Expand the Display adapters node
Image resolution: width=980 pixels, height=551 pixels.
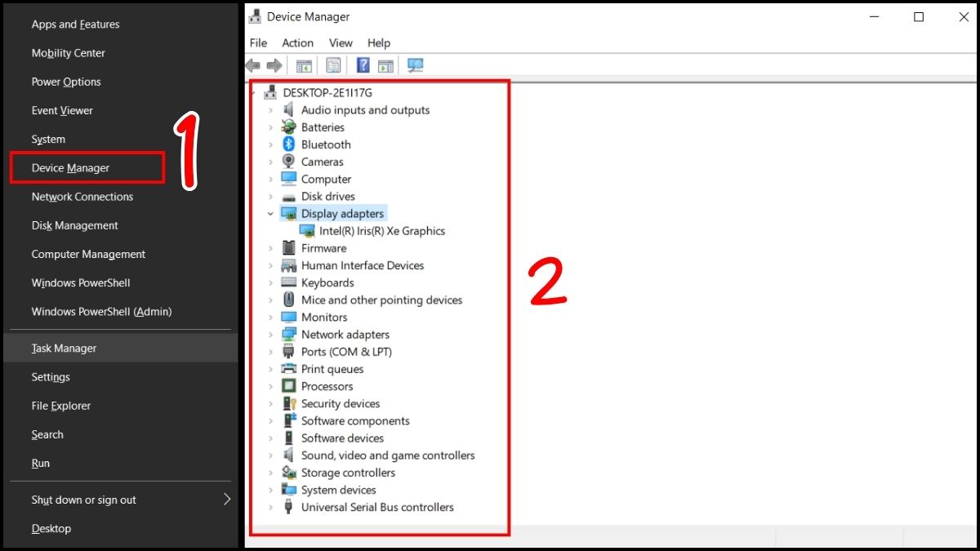point(270,213)
